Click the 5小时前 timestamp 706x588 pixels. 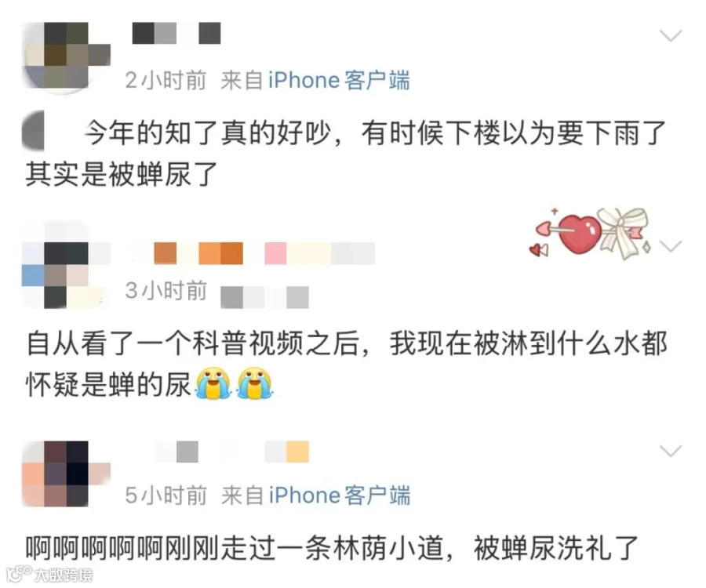tap(166, 495)
